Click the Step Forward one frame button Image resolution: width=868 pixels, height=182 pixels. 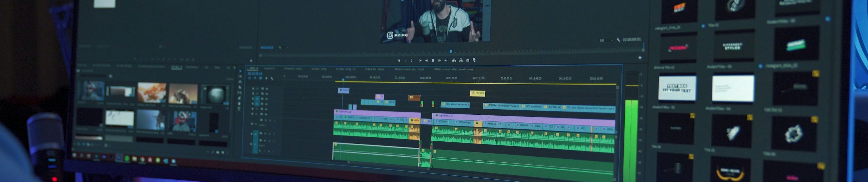click(x=439, y=61)
